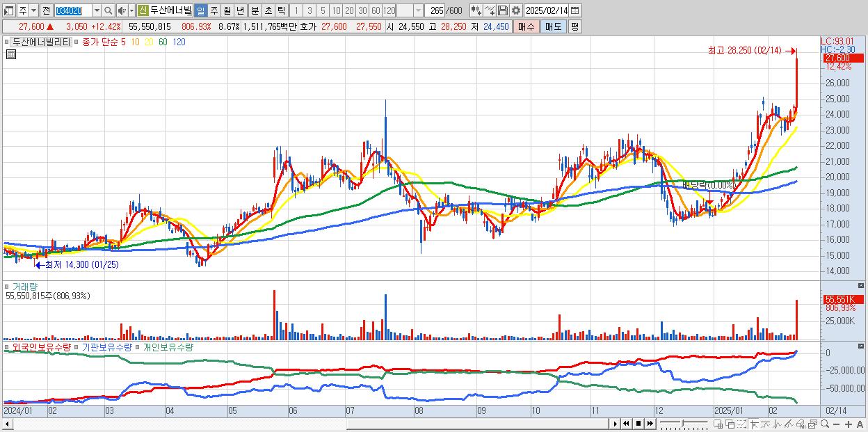This screenshot has height=432, width=868.
Task: Click the pencil drawing tool icon
Action: 789,424
